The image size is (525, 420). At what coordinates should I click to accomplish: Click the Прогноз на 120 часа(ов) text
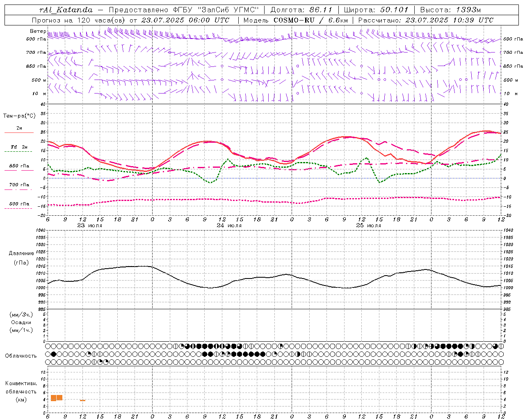pos(79,20)
